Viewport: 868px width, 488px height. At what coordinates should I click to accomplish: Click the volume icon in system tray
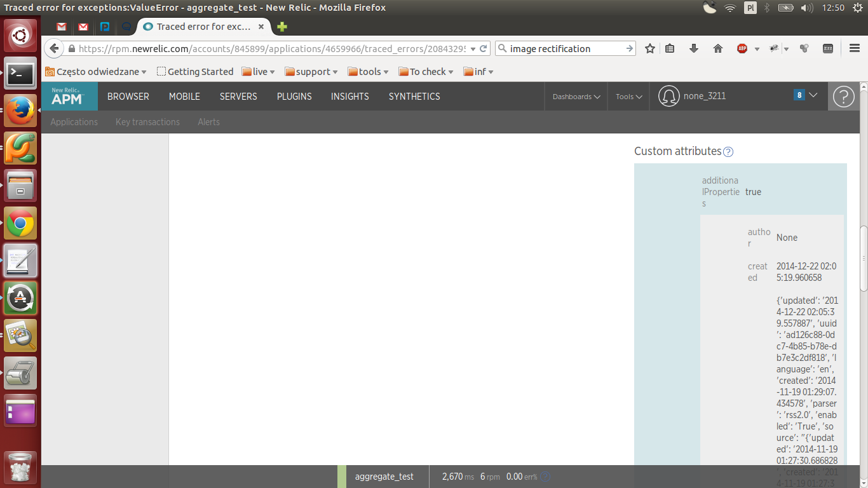click(x=807, y=8)
